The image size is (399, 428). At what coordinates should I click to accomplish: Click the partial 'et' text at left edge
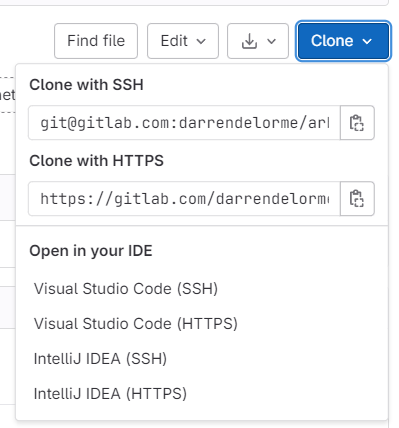7,95
